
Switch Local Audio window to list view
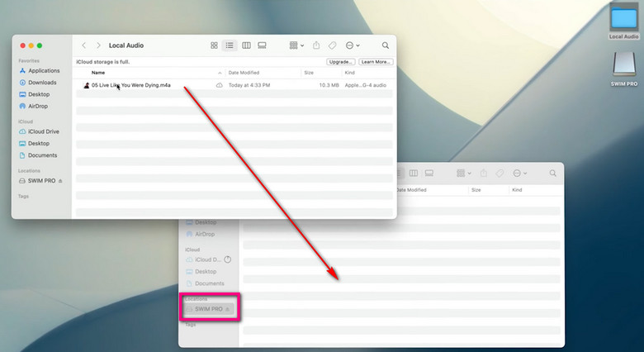[230, 45]
